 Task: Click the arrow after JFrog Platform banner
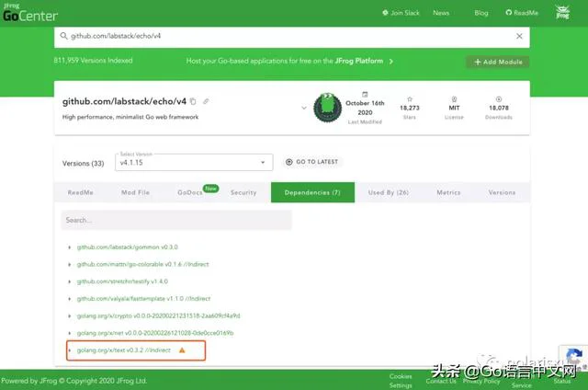pyautogui.click(x=391, y=62)
